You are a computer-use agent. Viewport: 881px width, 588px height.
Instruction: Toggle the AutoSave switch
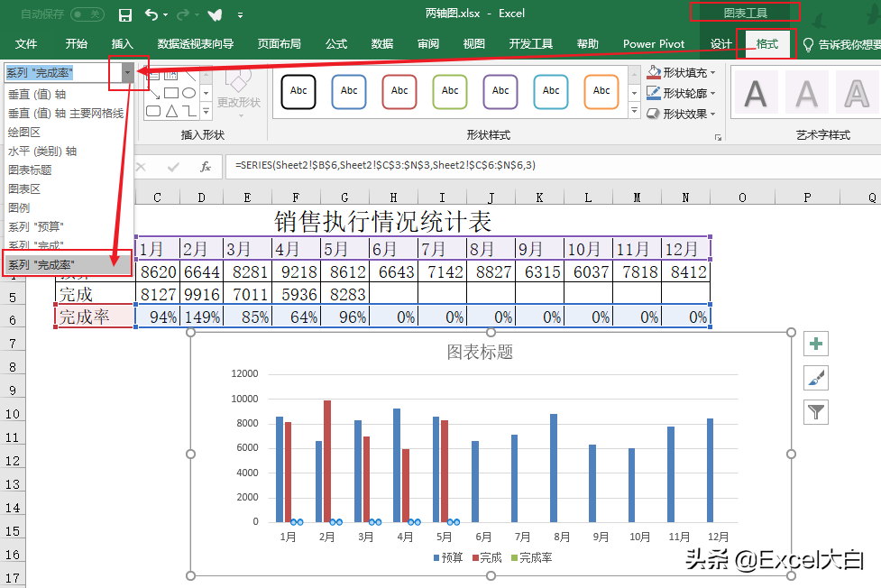[87, 14]
